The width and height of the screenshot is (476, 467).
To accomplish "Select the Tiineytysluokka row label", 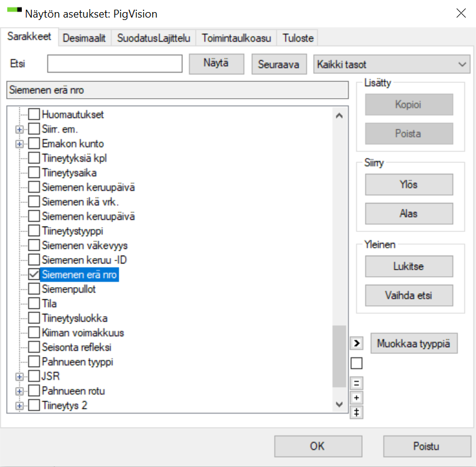I will pyautogui.click(x=74, y=318).
